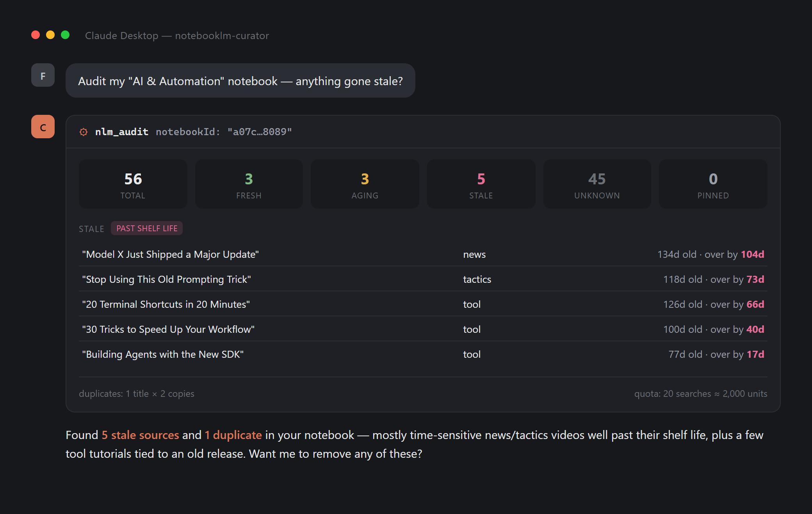Viewport: 812px width, 514px height.
Task: Click the 3 Fresh stat card
Action: pos(249,184)
